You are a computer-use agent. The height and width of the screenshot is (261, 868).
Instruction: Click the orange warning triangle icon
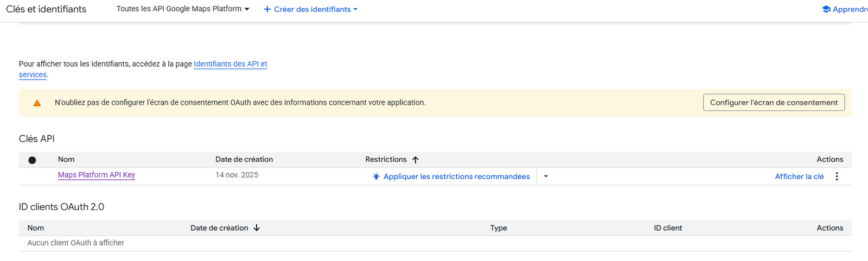pos(37,103)
